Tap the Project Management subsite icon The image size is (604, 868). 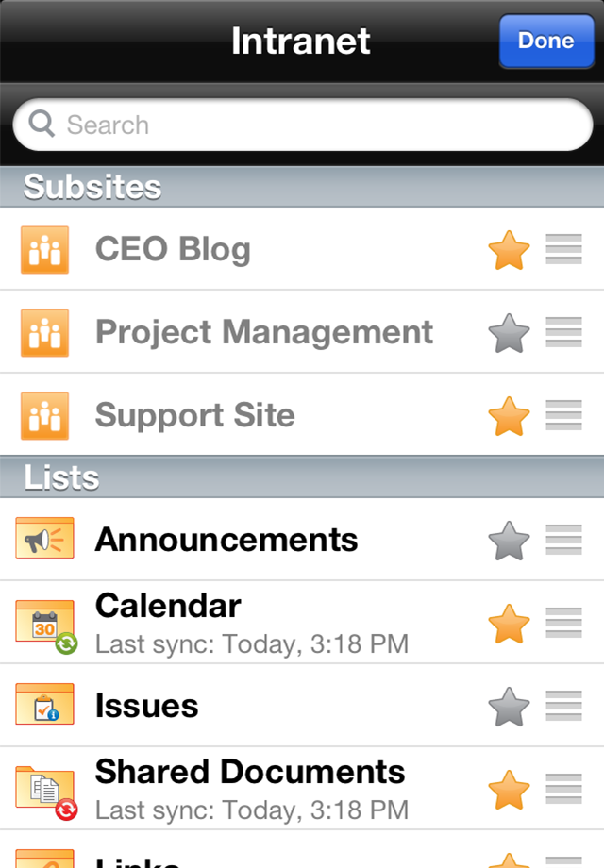(44, 333)
